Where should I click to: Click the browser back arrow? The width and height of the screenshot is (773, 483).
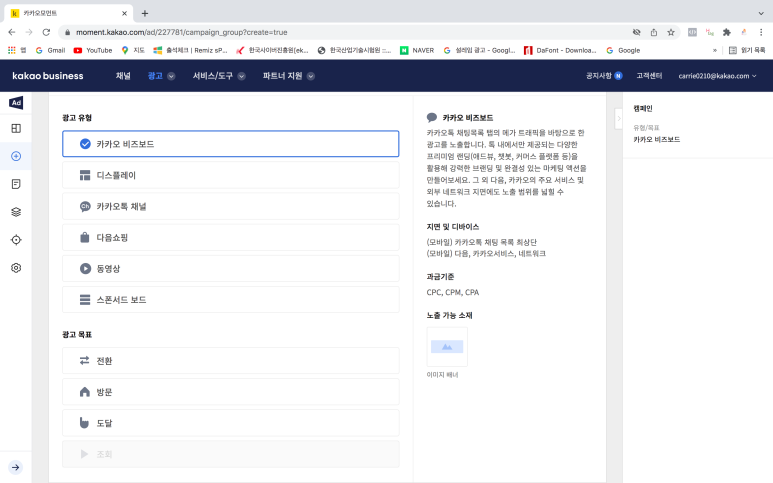[x=12, y=32]
